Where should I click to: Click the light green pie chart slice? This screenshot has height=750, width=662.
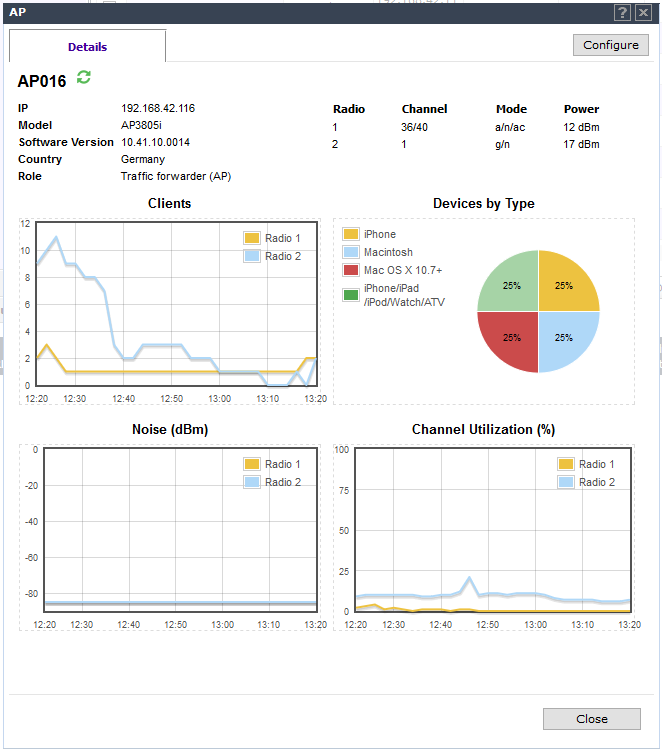(512, 286)
